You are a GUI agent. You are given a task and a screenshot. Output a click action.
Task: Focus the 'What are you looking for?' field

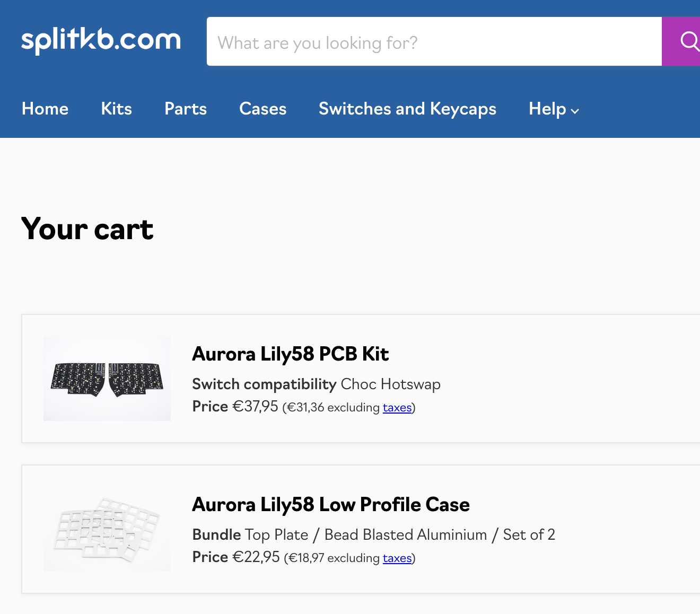pyautogui.click(x=434, y=41)
